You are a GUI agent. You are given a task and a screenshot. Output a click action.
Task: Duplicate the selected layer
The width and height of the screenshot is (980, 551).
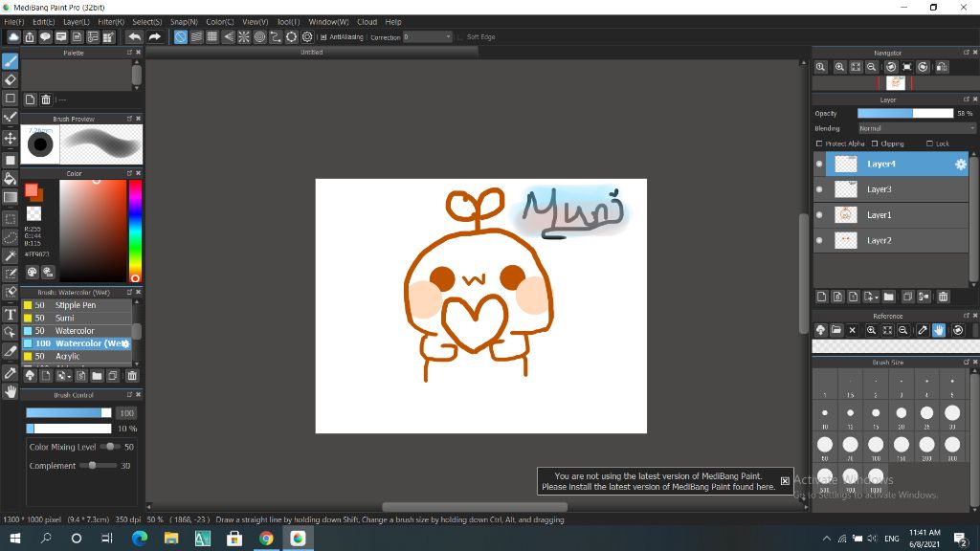[907, 297]
